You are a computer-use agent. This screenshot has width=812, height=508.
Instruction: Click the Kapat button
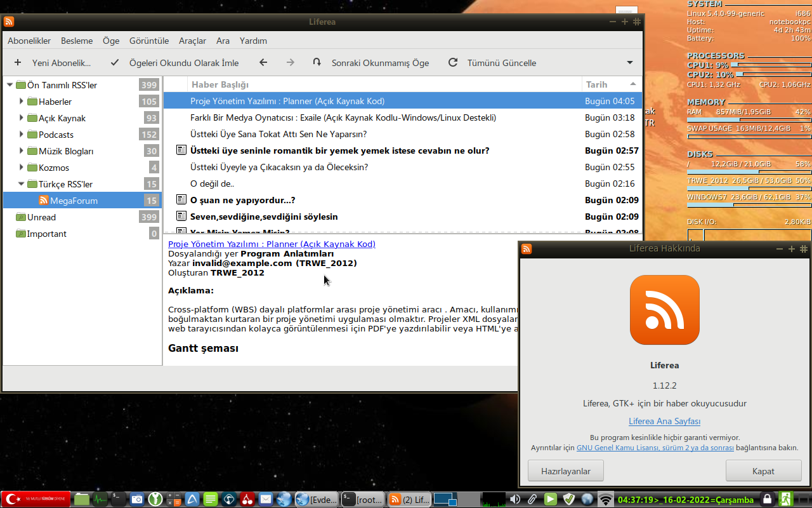764,471
